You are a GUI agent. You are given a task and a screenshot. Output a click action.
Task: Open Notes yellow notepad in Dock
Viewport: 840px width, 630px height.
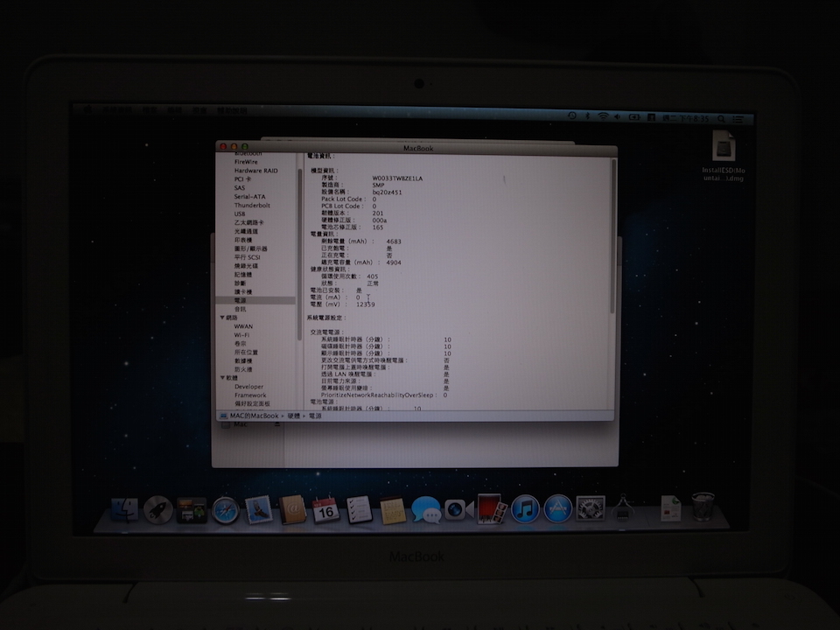(392, 510)
